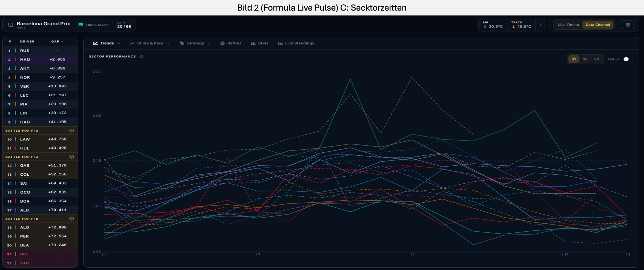Enable the Outlier toggle switch
This screenshot has width=644, height=270.
click(628, 59)
